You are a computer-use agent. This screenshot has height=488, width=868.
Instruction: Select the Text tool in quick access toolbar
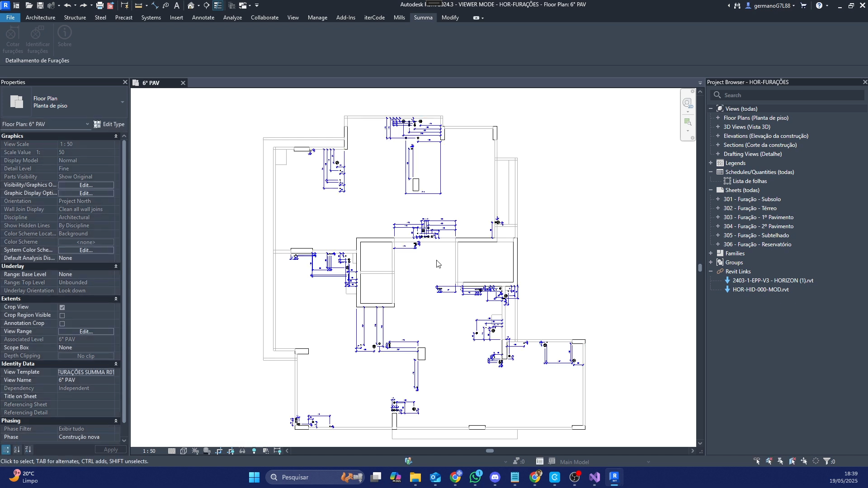point(177,5)
